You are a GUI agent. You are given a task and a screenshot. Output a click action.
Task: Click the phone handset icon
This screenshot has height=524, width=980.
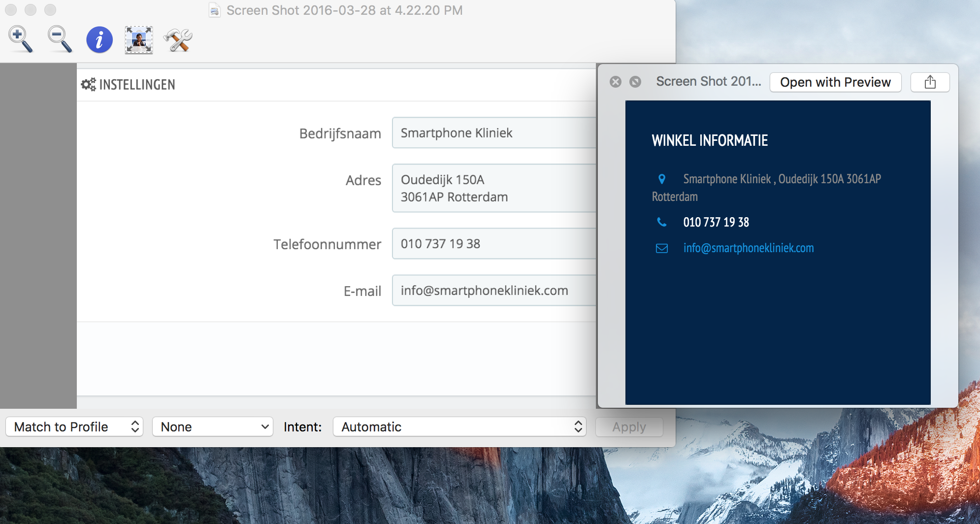click(x=662, y=223)
